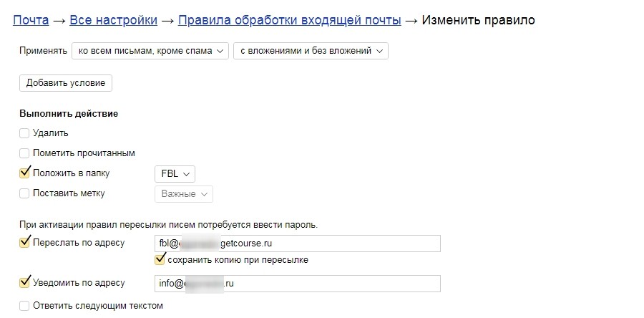Click the Добавить условие button

[x=66, y=83]
